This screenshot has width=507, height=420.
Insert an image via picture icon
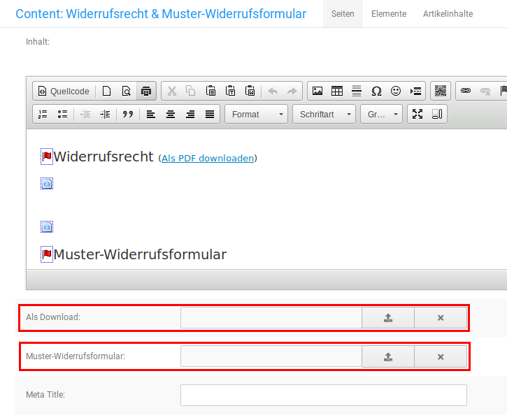tap(317, 91)
